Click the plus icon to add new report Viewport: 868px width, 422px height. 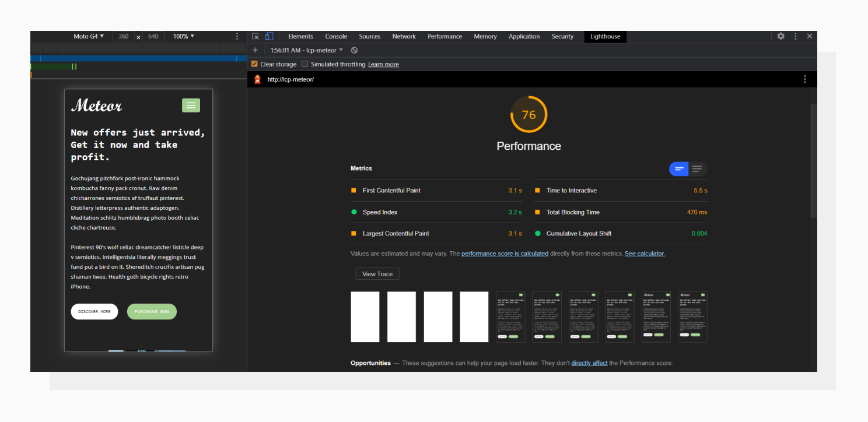(255, 50)
